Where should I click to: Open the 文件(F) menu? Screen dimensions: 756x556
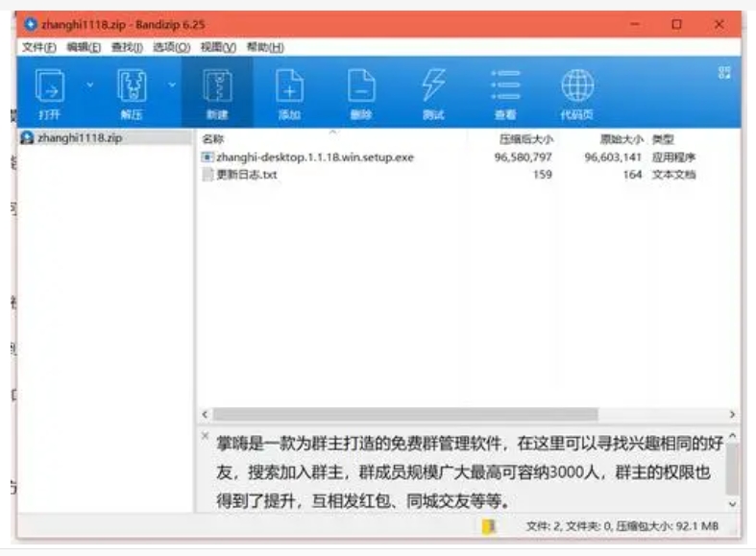(x=39, y=47)
